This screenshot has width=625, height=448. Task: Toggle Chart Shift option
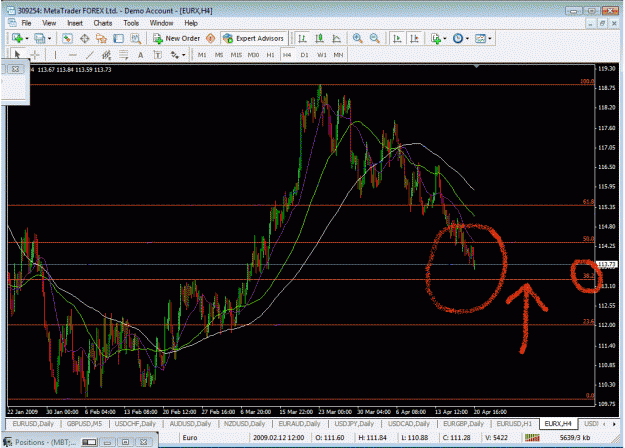pyautogui.click(x=414, y=38)
